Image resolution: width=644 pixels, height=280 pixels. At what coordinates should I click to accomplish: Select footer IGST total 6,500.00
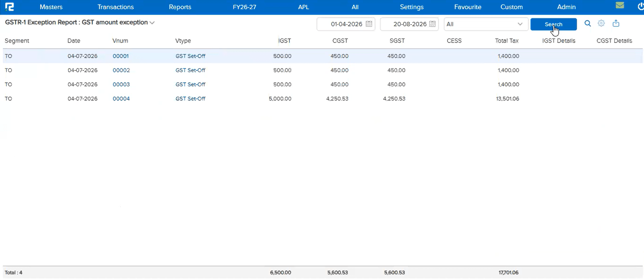point(281,273)
